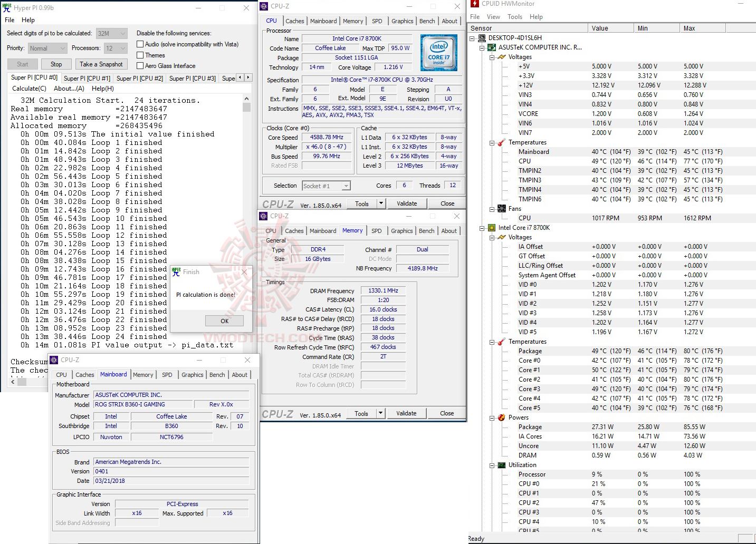
Task: Open Caches tab in CPU-Z processor window
Action: tap(294, 21)
